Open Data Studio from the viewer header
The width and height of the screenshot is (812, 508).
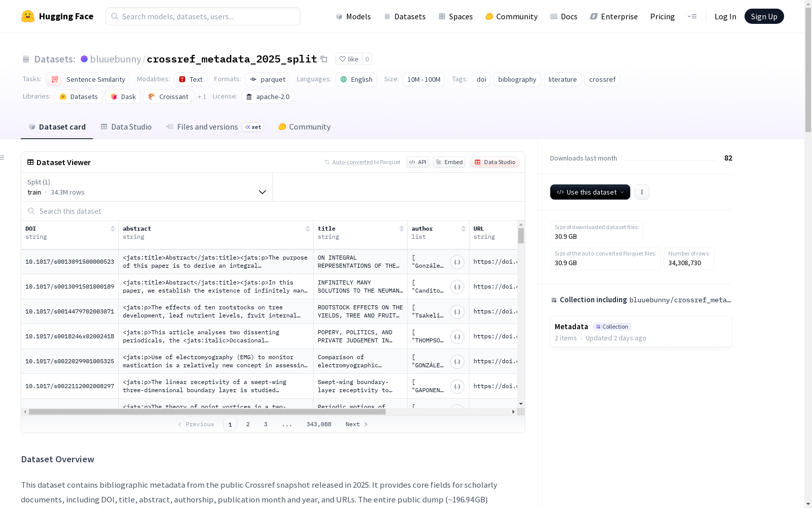coord(495,162)
